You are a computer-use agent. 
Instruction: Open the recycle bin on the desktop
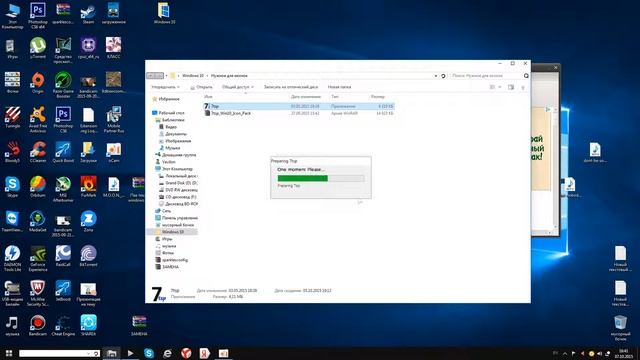[620, 328]
